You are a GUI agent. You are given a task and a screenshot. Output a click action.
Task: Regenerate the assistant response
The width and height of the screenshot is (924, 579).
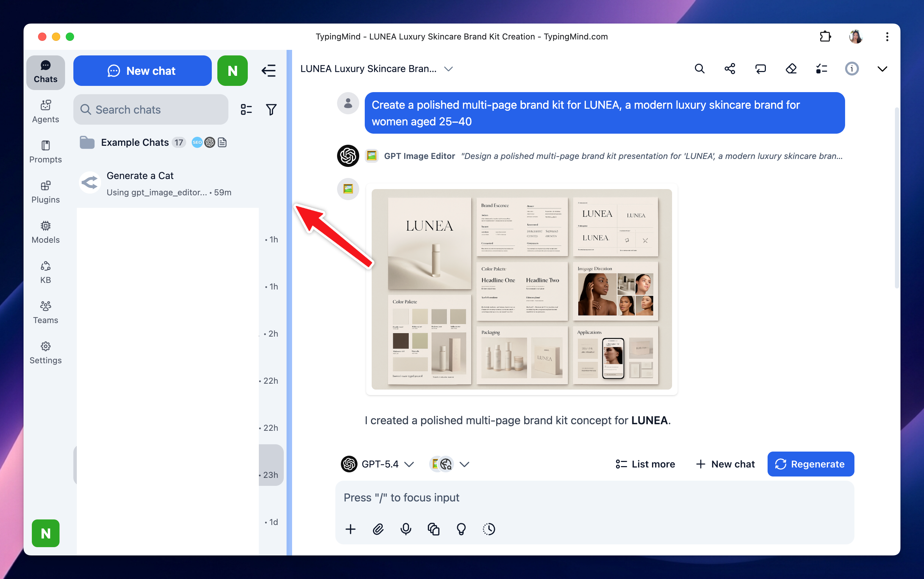tap(811, 464)
